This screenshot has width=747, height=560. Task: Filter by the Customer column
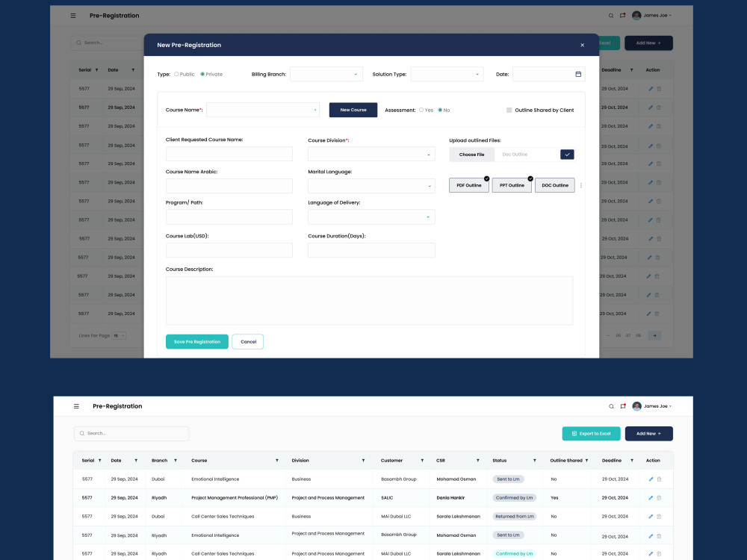pos(422,461)
